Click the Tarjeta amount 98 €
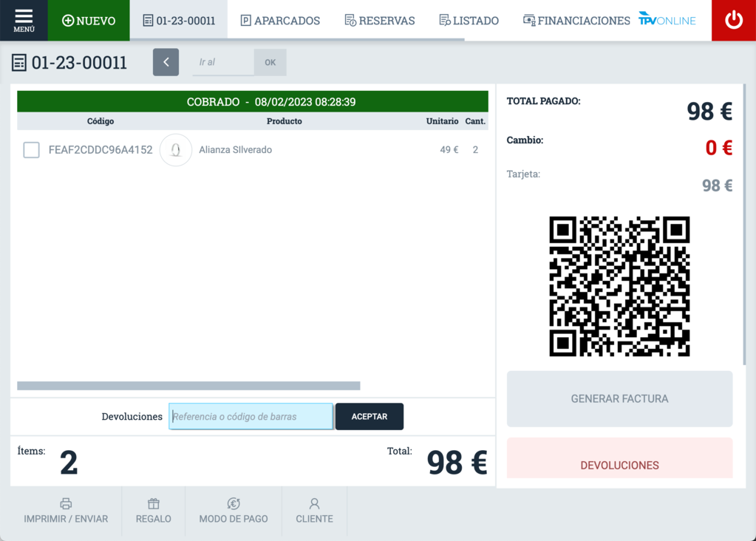This screenshot has width=756, height=541. 717,186
